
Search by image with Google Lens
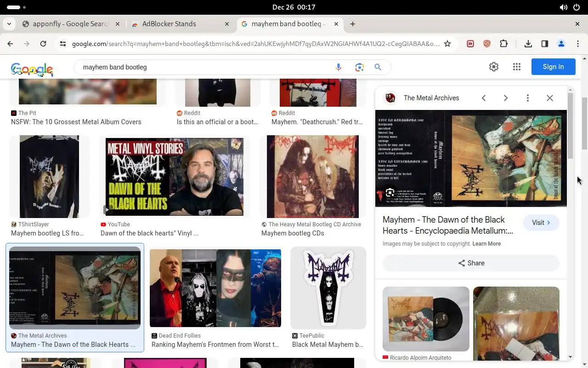359,67
